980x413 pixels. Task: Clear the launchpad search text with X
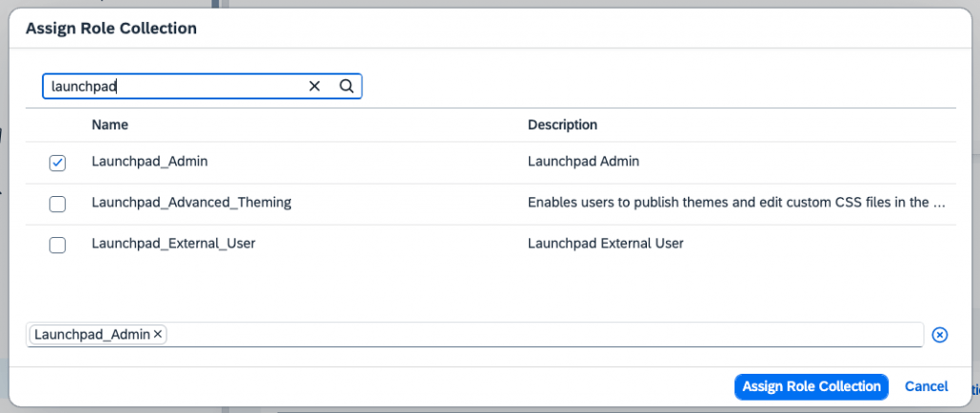(314, 86)
